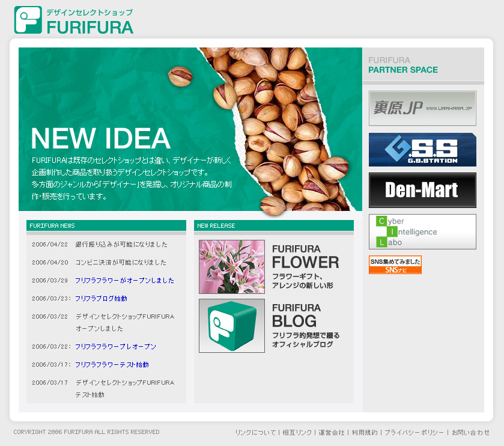
Task: Open news link フリフラフラワーがオープンしました
Action: [x=124, y=280]
